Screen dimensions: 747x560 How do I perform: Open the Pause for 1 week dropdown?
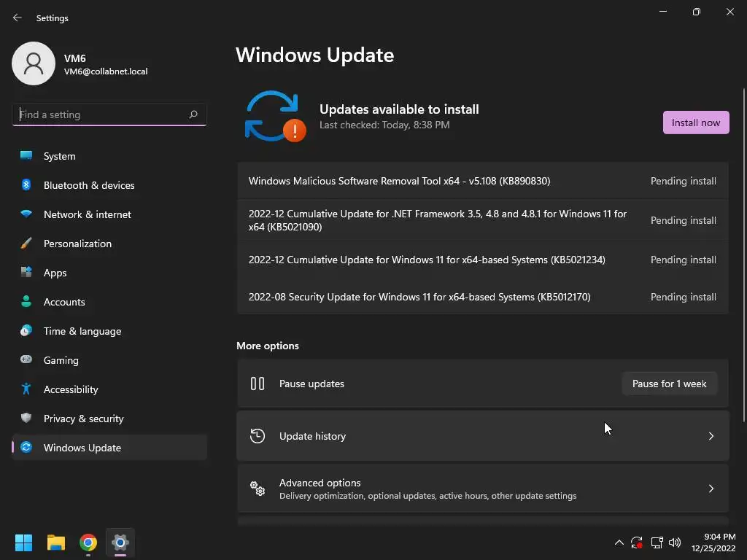click(x=670, y=384)
